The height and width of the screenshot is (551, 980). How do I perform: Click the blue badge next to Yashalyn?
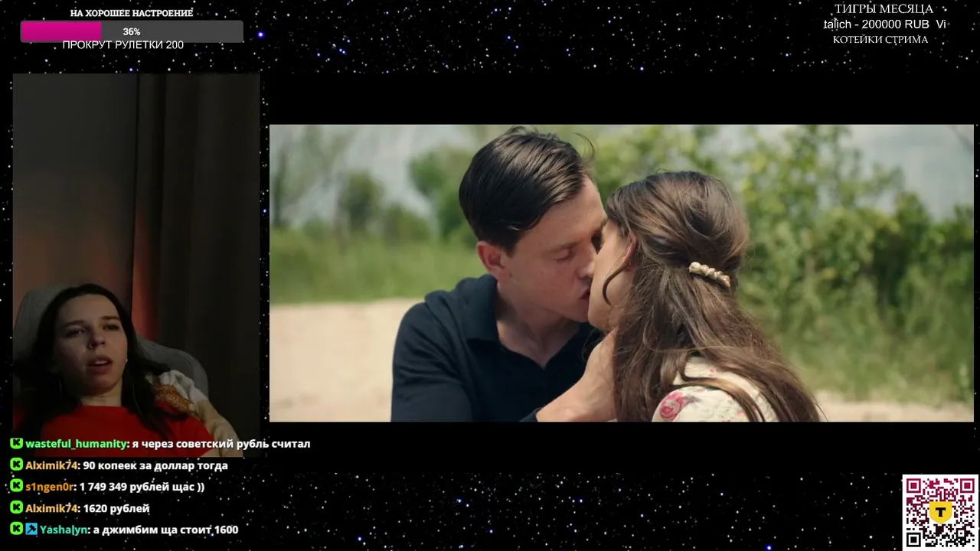point(31,529)
